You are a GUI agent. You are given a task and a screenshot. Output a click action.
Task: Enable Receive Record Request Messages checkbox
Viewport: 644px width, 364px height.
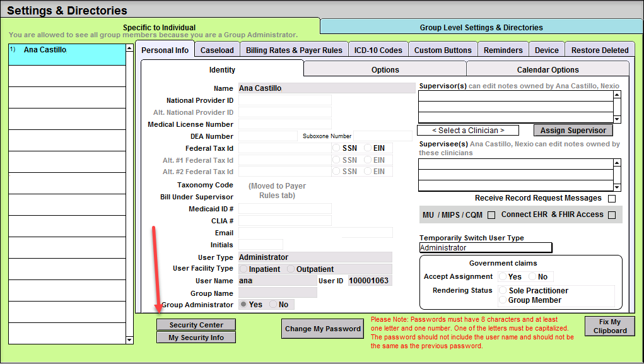tap(611, 199)
